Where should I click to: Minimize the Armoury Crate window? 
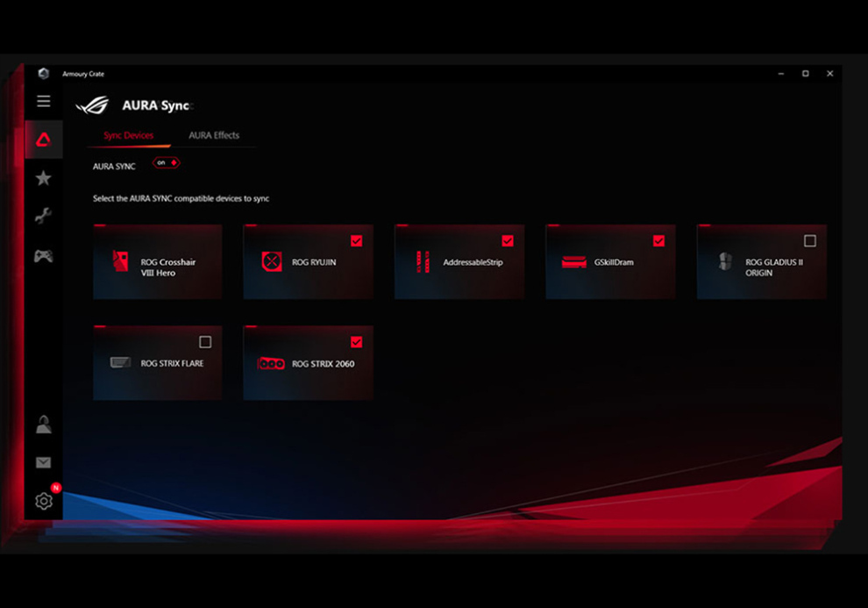(x=781, y=74)
